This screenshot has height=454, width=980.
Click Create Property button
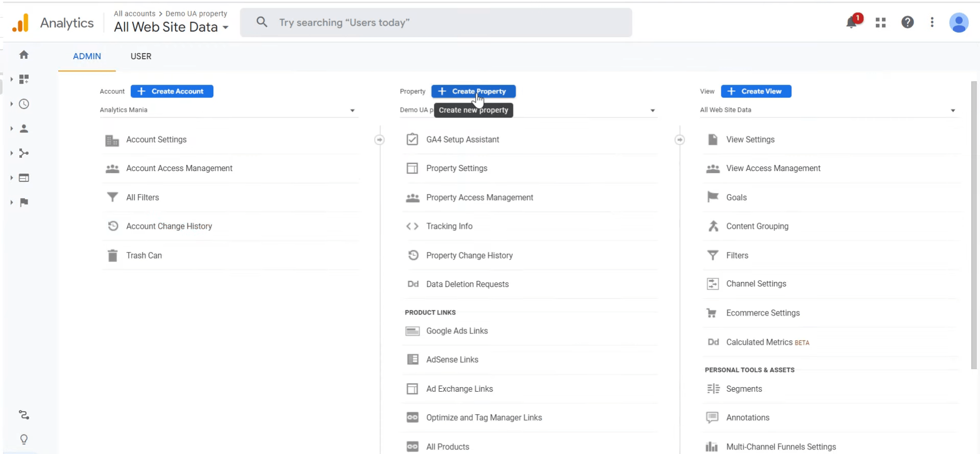coord(473,91)
